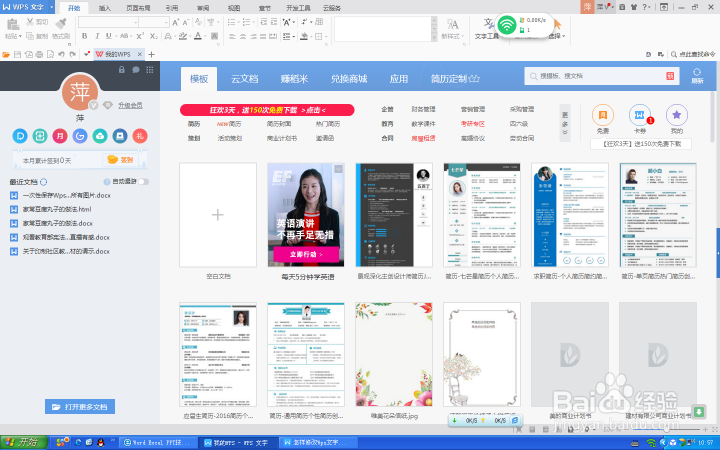Expand the font color dropdown arrow

point(205,36)
